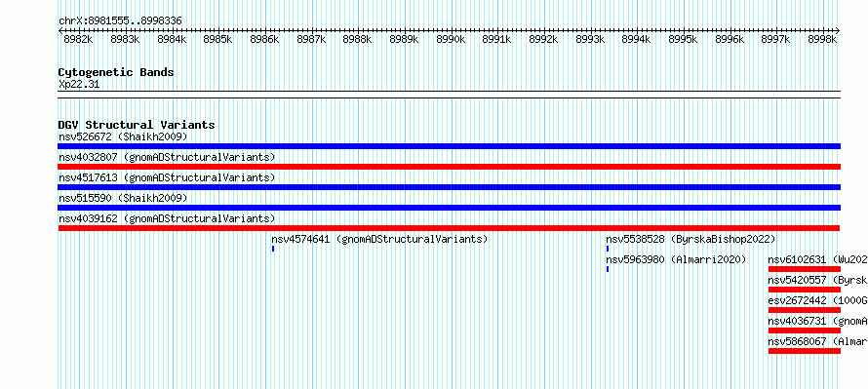The height and width of the screenshot is (389, 868).
Task: Click the small blue marker under nsv5538528
Action: tap(608, 249)
